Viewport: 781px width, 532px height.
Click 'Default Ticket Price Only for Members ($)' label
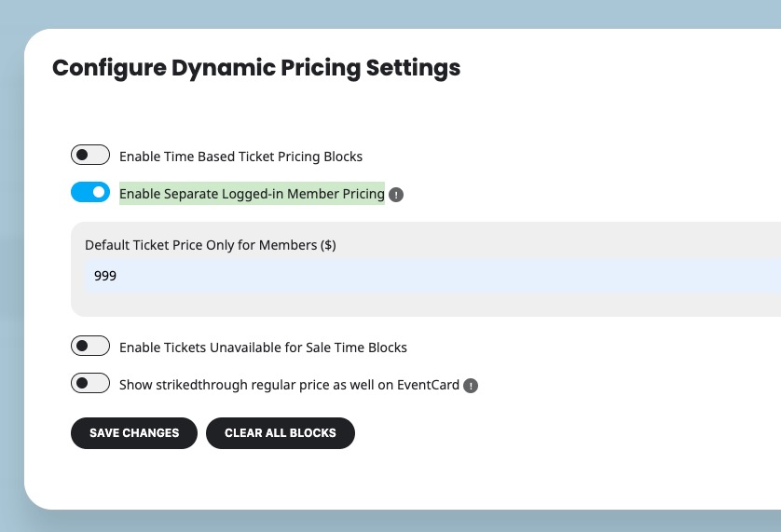click(211, 245)
